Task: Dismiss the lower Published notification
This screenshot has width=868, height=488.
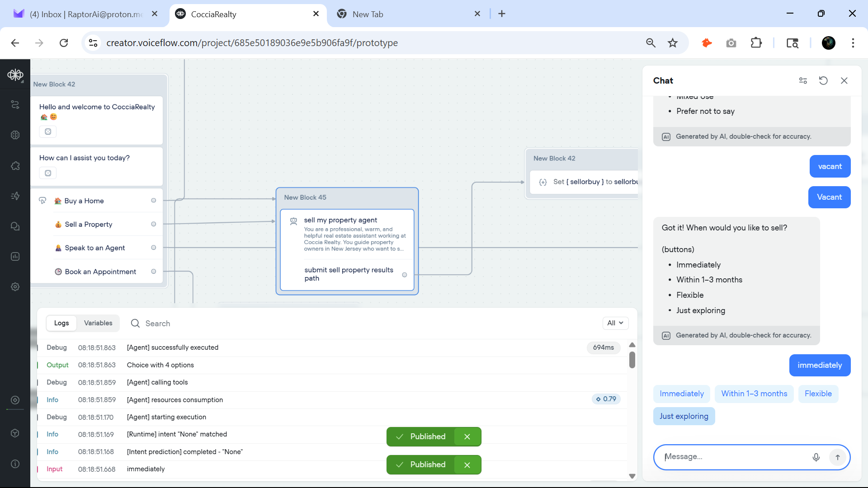Action: (467, 465)
